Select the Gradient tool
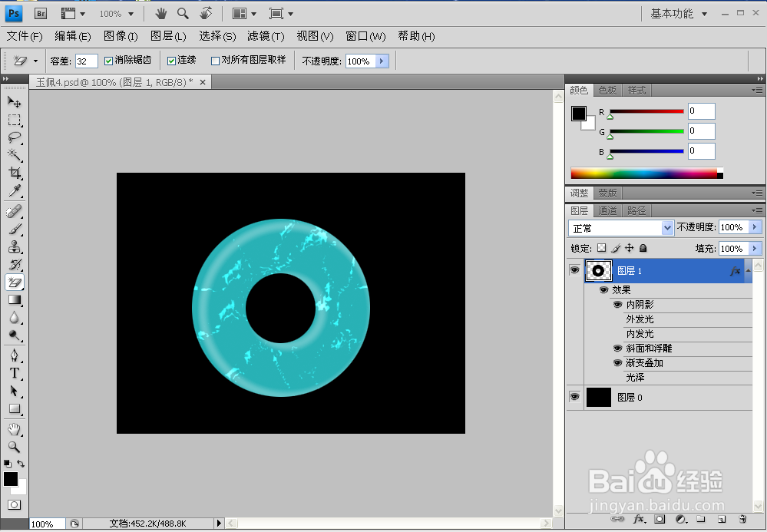767x532 pixels. (x=14, y=299)
